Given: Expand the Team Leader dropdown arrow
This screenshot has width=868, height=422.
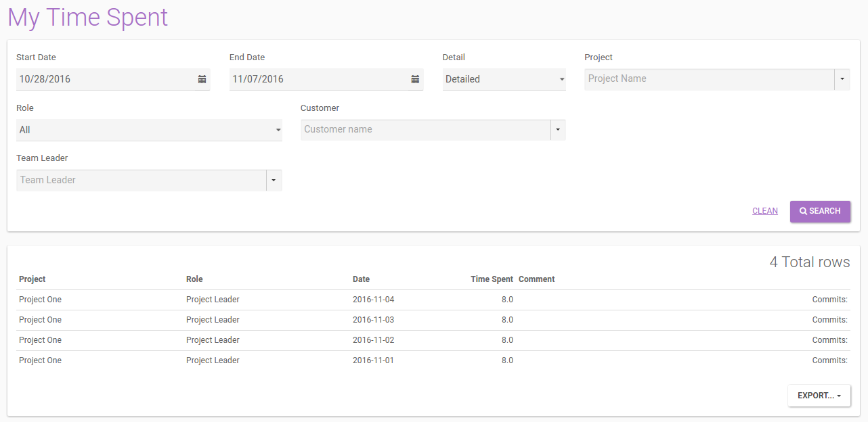Looking at the screenshot, I should 274,181.
